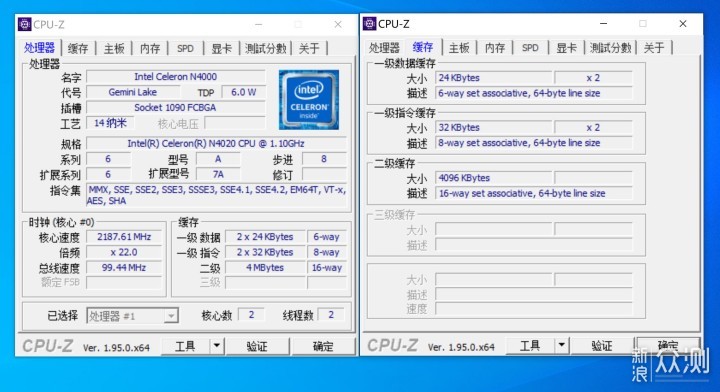Screen dimensions: 720x392
Task: Click the process value 14 纳米
Action: [x=110, y=123]
